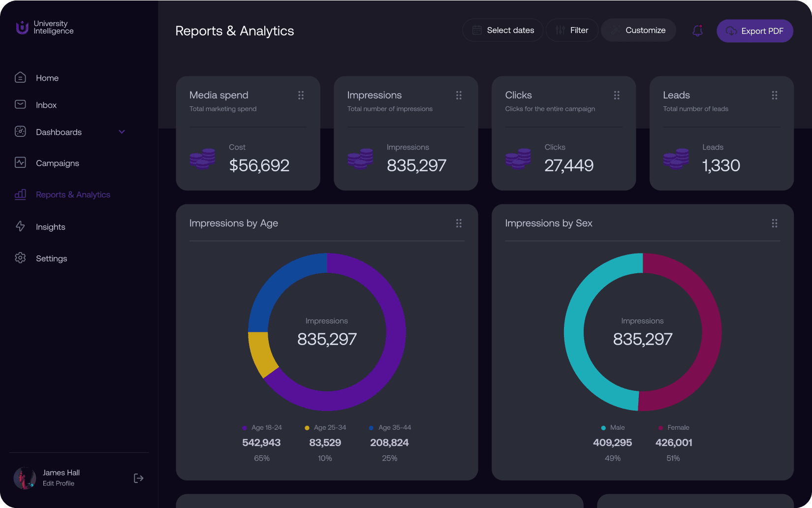
Task: Select Female legend entry
Action: [x=674, y=443]
